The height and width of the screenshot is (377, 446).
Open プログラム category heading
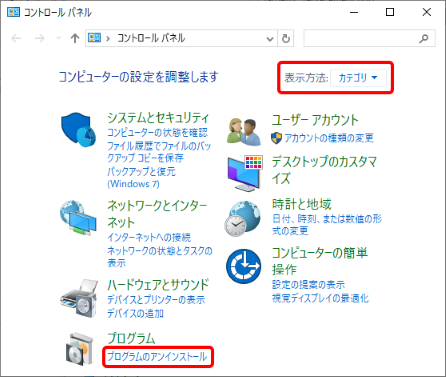click(131, 338)
